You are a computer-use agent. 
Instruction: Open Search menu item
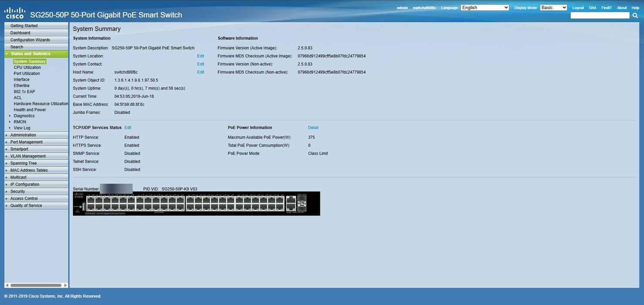36,47
